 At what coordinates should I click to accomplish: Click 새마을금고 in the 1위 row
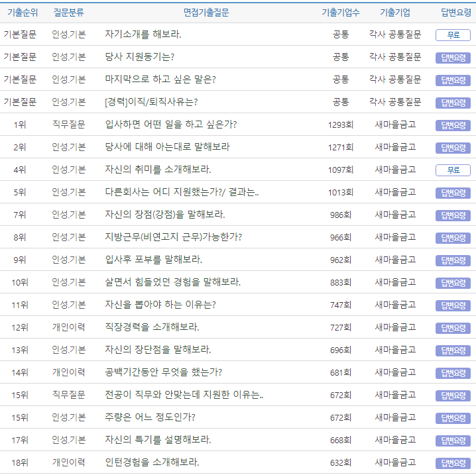tap(394, 125)
